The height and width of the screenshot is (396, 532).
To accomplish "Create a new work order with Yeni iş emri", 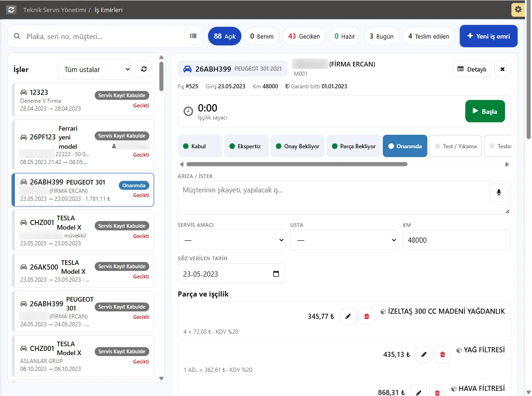I will (488, 36).
